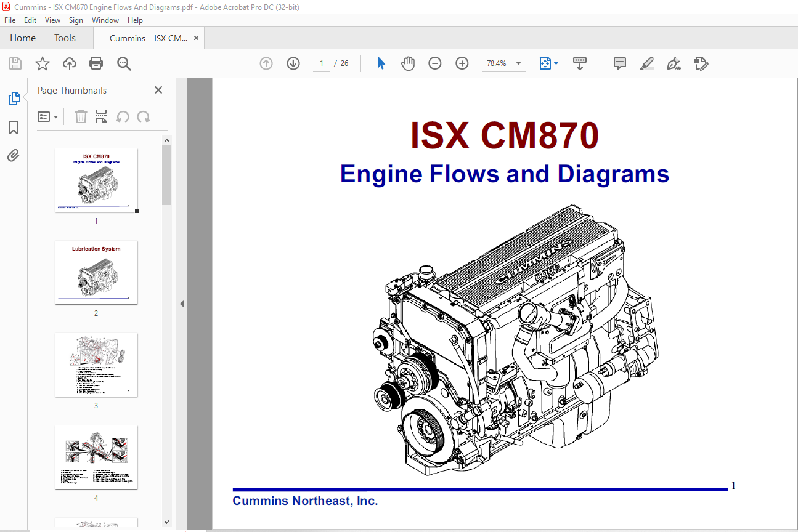Print the document
This screenshot has height=532, width=798.
[x=96, y=63]
